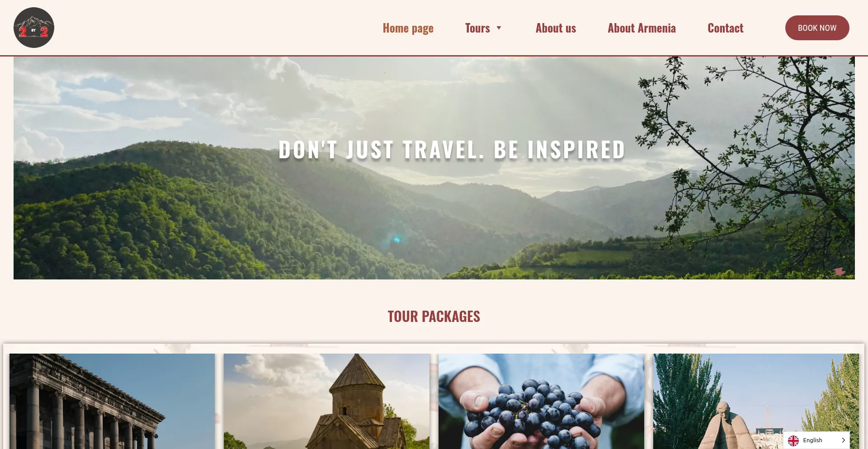Click the tree branches in hero image
868x449 pixels.
tap(746, 149)
